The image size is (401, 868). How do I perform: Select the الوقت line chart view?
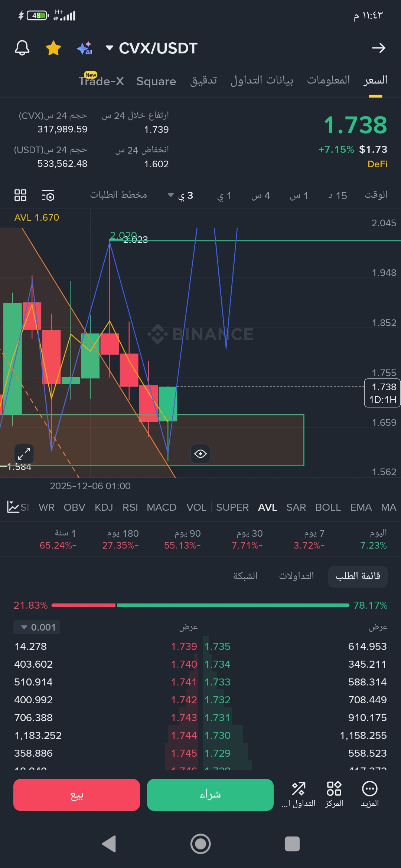pos(376,195)
